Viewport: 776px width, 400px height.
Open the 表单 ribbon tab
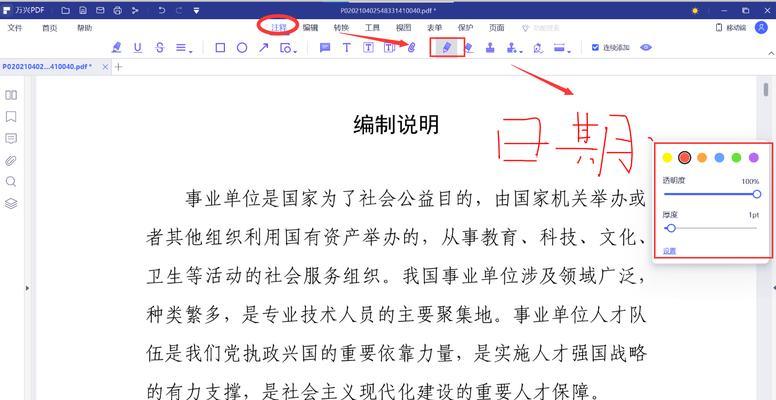pos(435,28)
